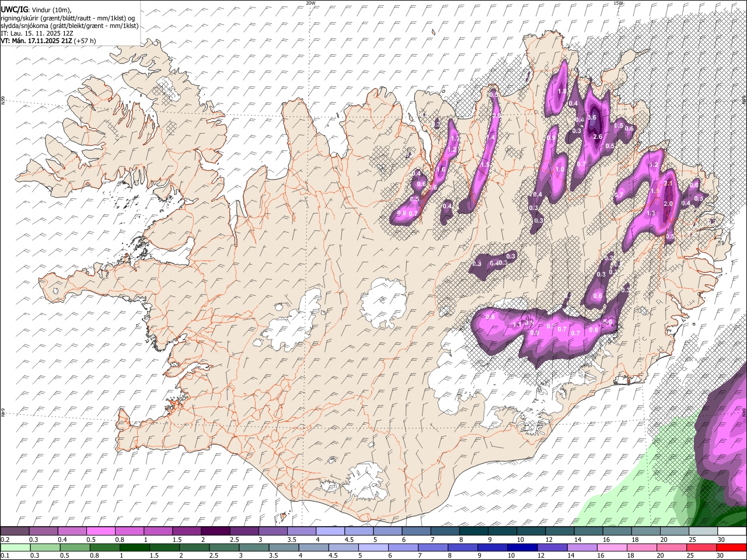Click the 2.6 snowfall value on the map

[x=598, y=136]
